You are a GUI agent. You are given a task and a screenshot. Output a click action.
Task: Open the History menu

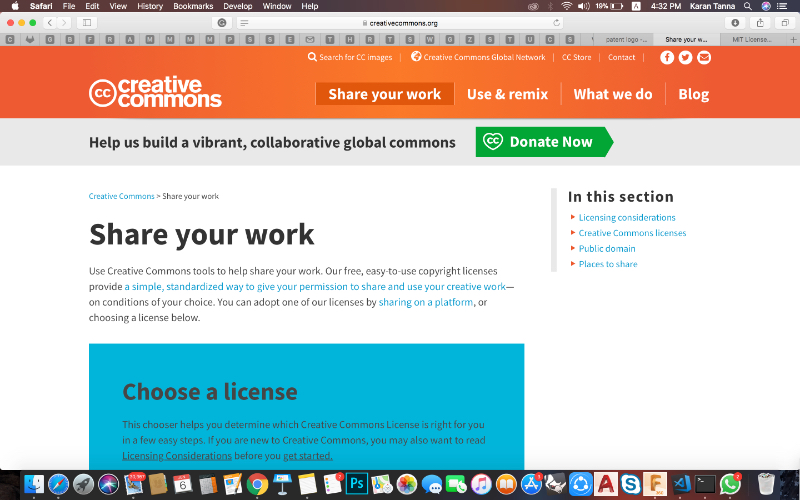tap(149, 6)
